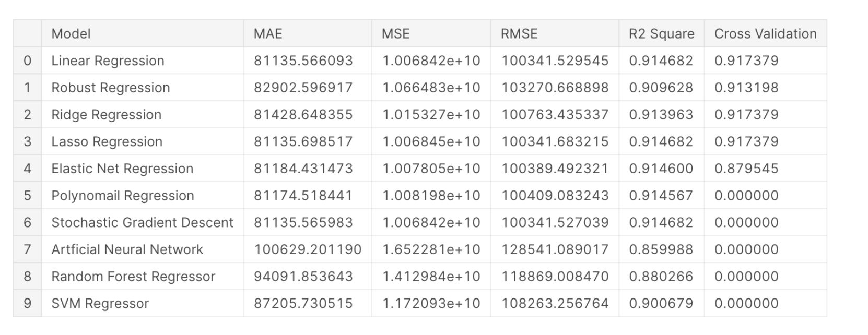Click the Lasso Regression cell

[x=107, y=142]
